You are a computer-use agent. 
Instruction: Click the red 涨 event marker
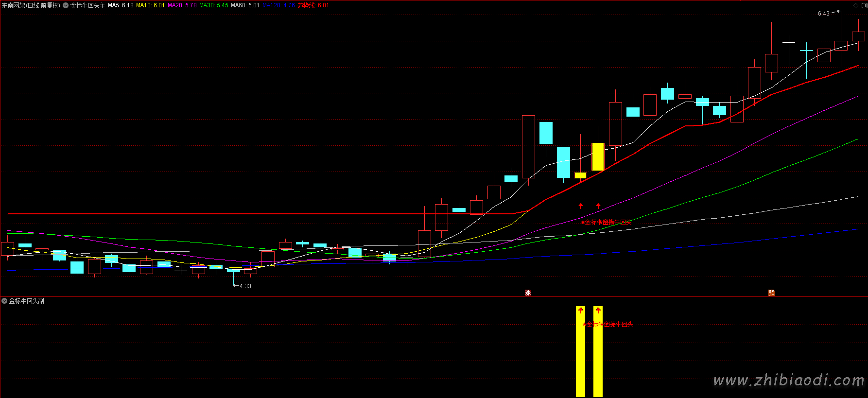pyautogui.click(x=528, y=293)
